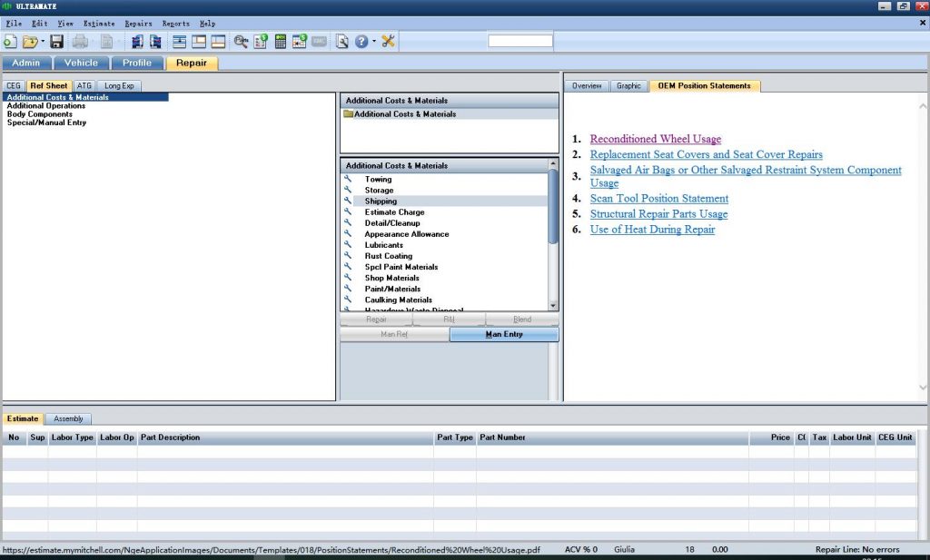Expand the dropdown arrow beside Help icon
The height and width of the screenshot is (560, 930).
point(374,42)
